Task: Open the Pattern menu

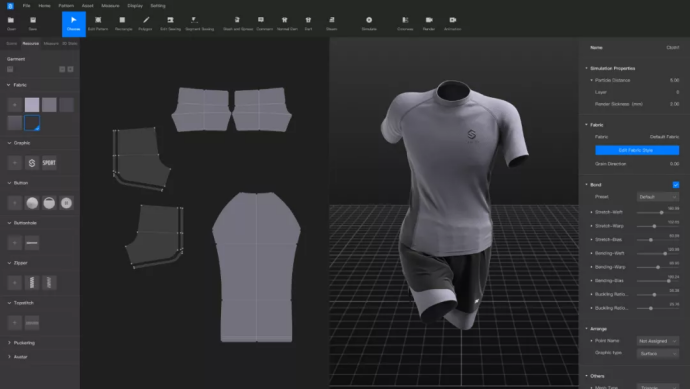Action: (x=66, y=6)
